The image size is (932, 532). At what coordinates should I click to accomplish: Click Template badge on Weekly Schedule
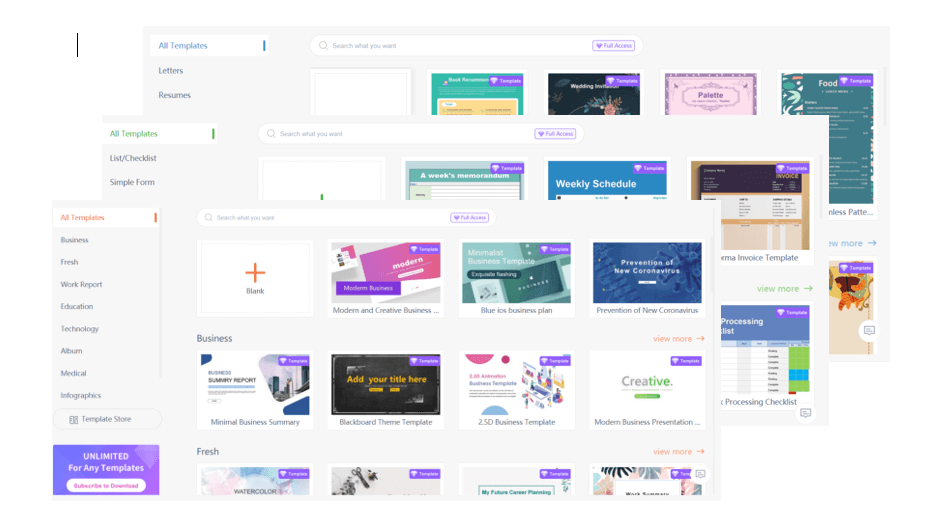(x=649, y=168)
